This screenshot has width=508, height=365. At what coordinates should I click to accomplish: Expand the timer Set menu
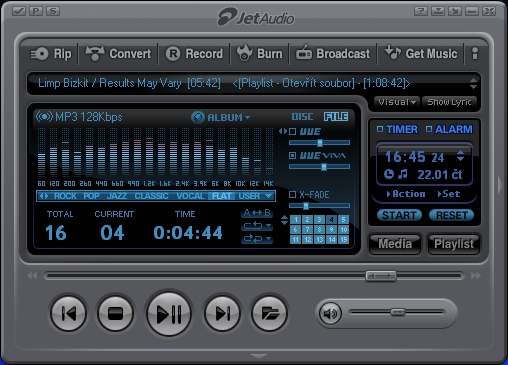pos(449,194)
